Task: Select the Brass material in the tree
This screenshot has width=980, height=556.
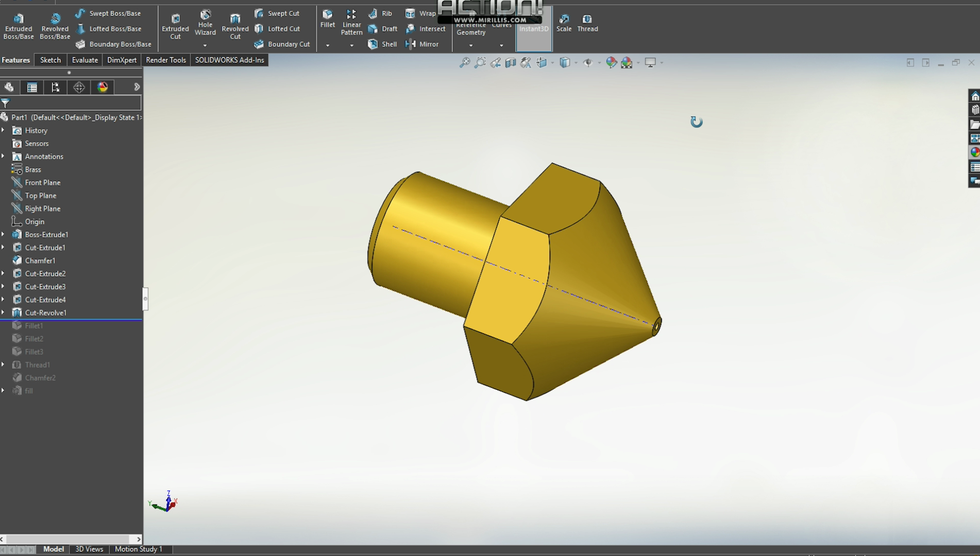Action: pyautogui.click(x=32, y=169)
